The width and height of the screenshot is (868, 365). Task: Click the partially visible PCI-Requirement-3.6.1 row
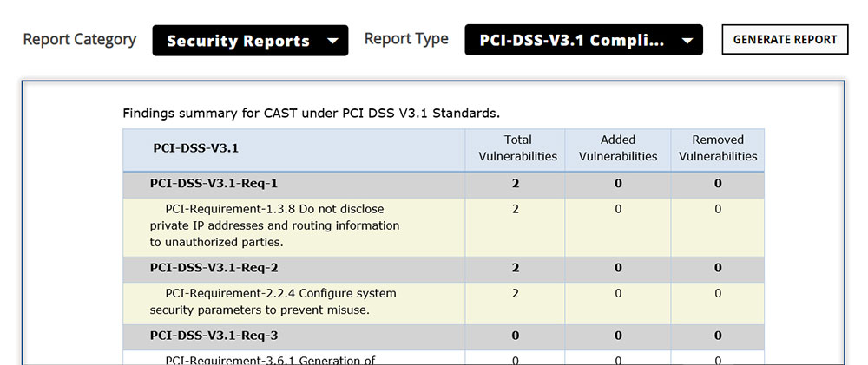click(270, 359)
